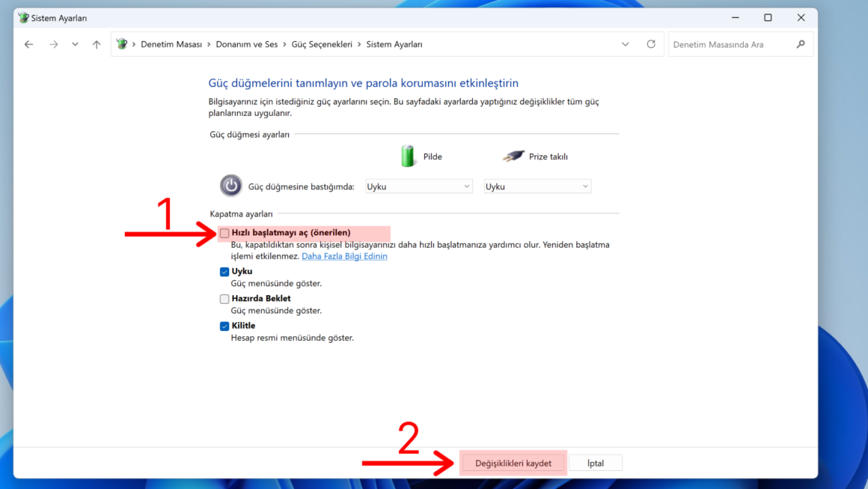Click the forward navigation arrow
Screen dimensions: 868x489
(53, 44)
